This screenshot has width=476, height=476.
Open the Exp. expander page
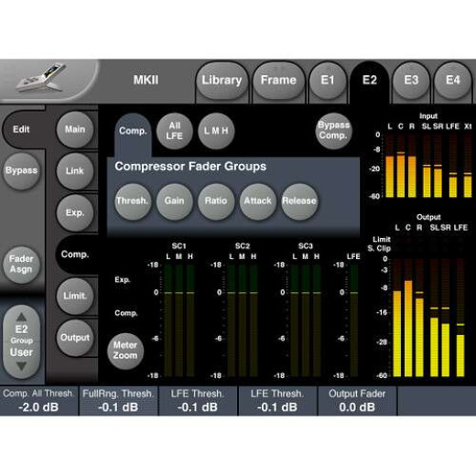75,212
